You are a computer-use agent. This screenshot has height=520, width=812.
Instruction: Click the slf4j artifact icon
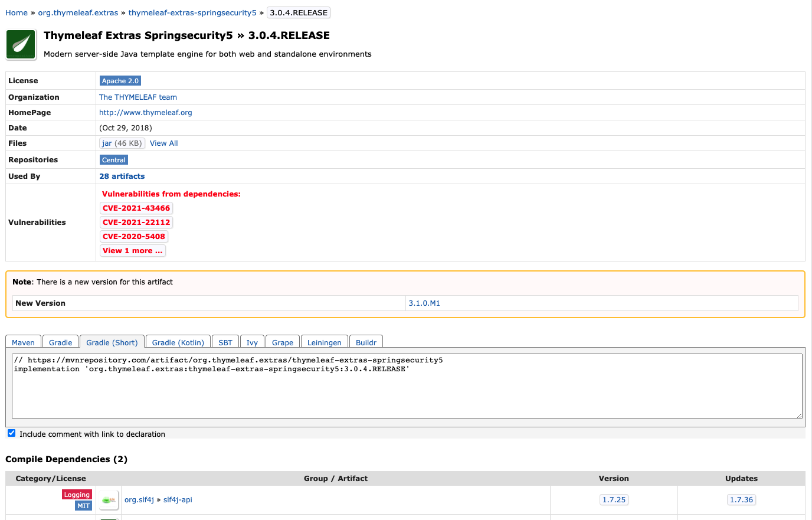[x=109, y=500]
